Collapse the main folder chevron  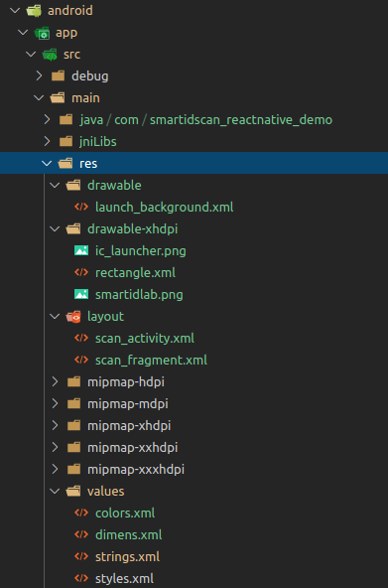(39, 98)
